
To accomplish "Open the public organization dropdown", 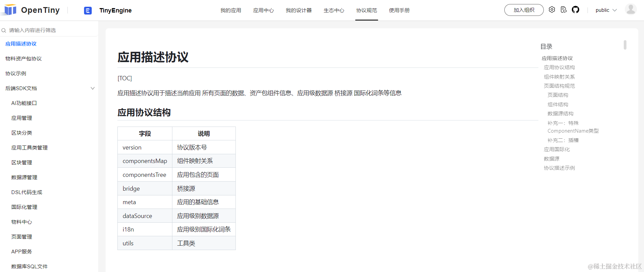I will point(606,10).
